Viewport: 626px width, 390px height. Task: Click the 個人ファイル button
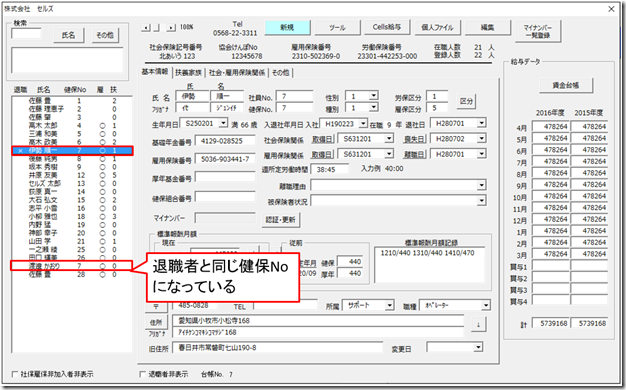click(438, 28)
